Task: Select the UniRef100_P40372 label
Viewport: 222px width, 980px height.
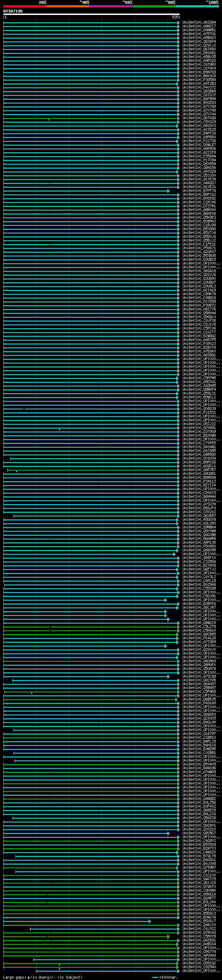Action: coord(199,88)
